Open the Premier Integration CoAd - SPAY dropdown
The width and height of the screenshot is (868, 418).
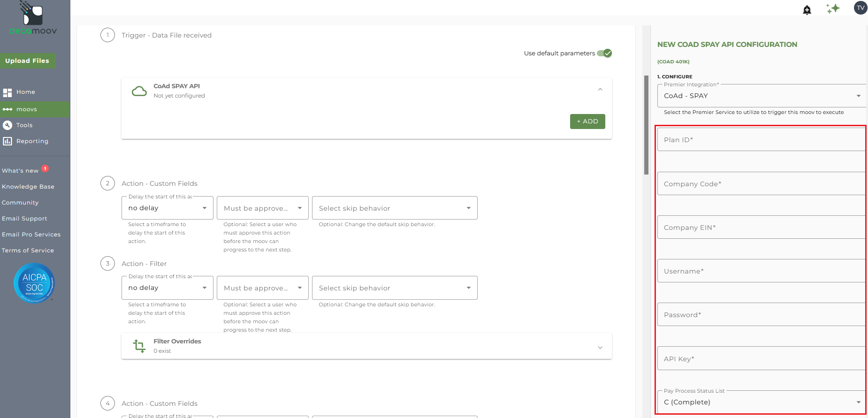tap(761, 96)
